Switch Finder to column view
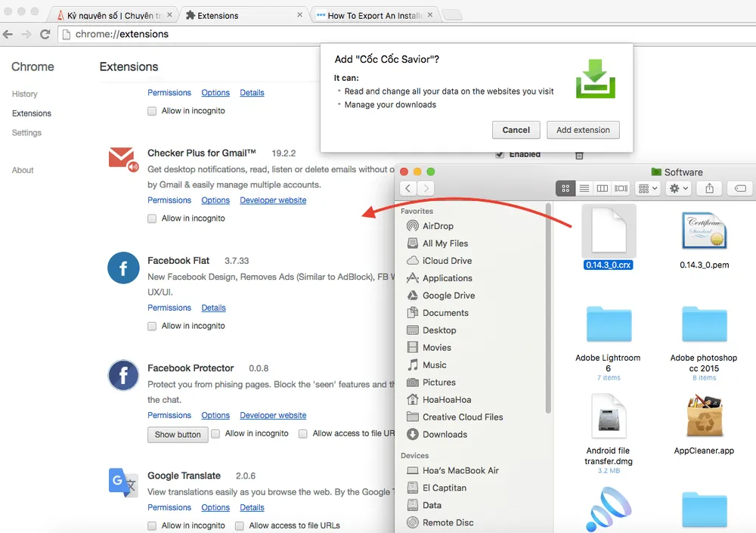 coord(603,188)
